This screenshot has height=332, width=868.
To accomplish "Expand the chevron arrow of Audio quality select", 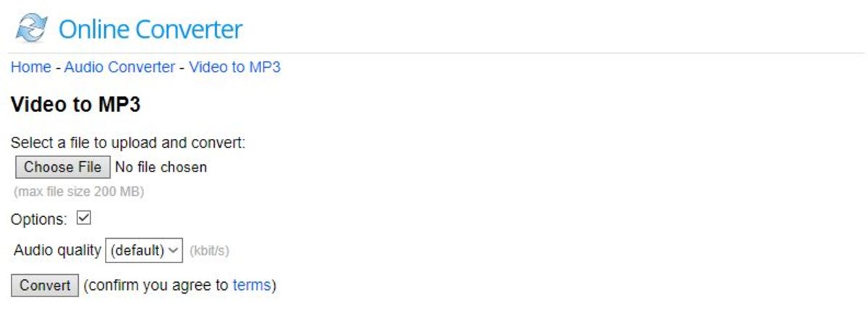I will click(173, 250).
